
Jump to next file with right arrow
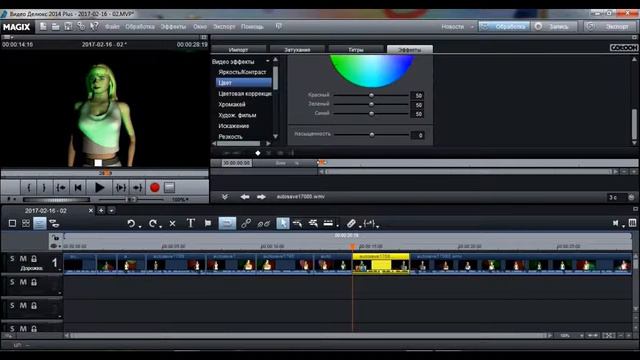click(261, 197)
